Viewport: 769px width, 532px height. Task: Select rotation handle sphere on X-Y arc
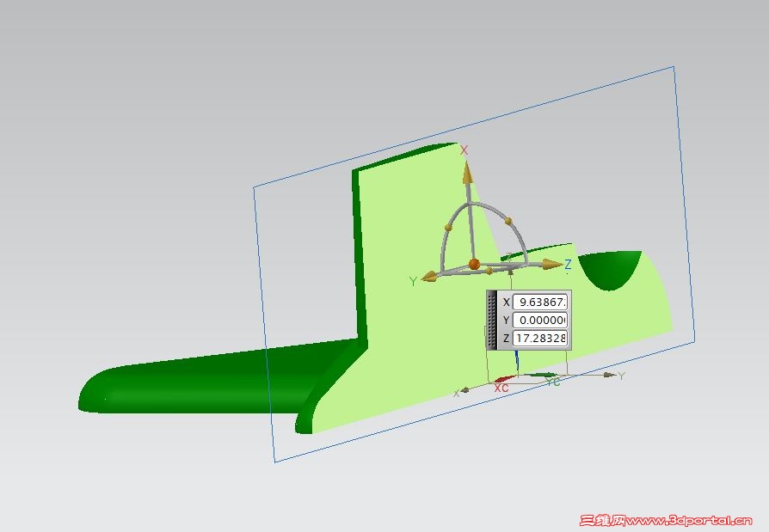point(448,227)
